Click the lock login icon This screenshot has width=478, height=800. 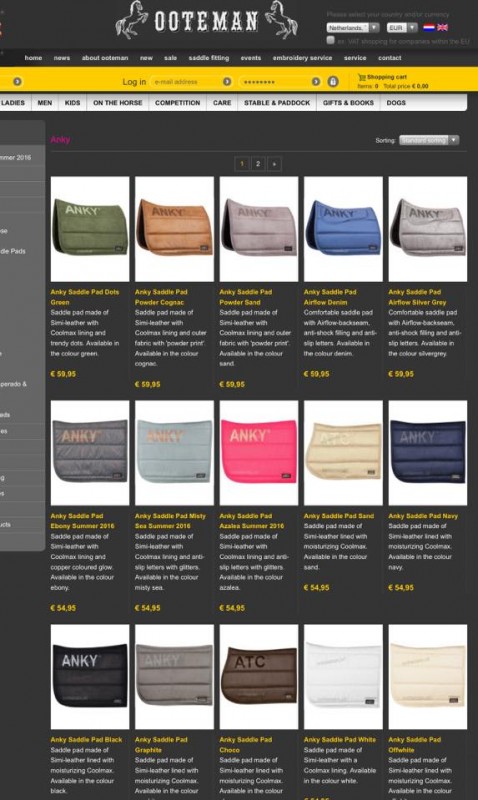coord(333,82)
